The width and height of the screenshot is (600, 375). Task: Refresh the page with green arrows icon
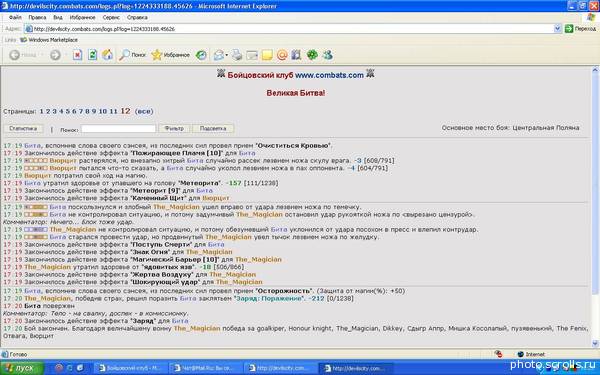point(92,55)
